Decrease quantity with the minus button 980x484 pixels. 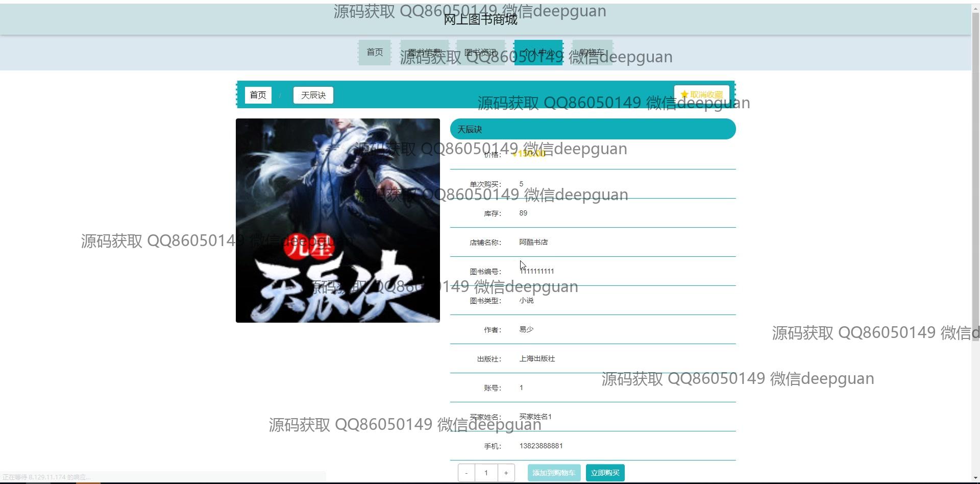tap(467, 473)
